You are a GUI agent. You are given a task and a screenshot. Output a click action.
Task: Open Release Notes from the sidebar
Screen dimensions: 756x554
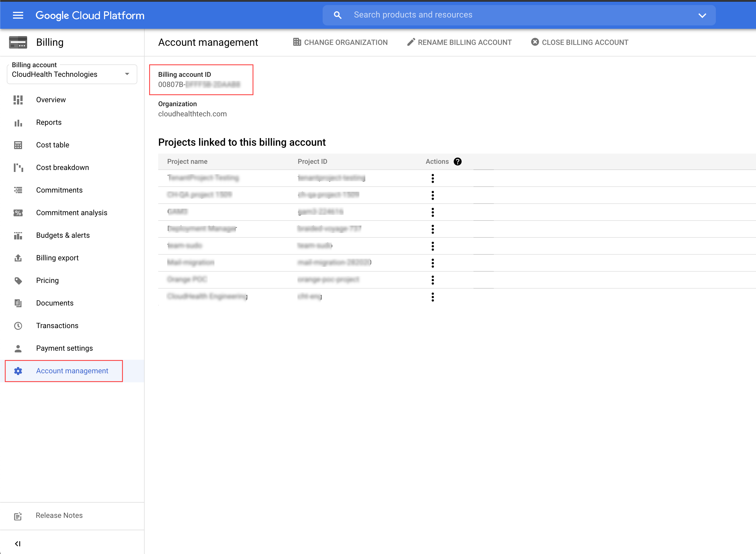59,515
